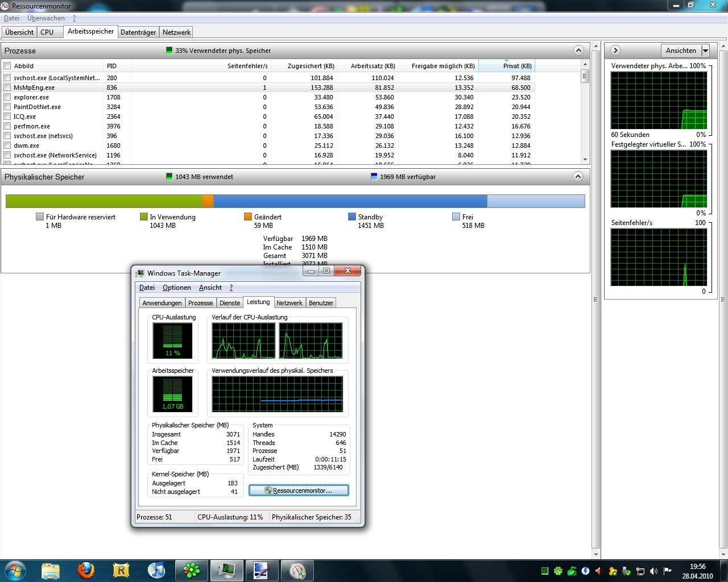728x582 pixels.
Task: Check the MsMpEng.exe checkbox
Action: [7, 88]
